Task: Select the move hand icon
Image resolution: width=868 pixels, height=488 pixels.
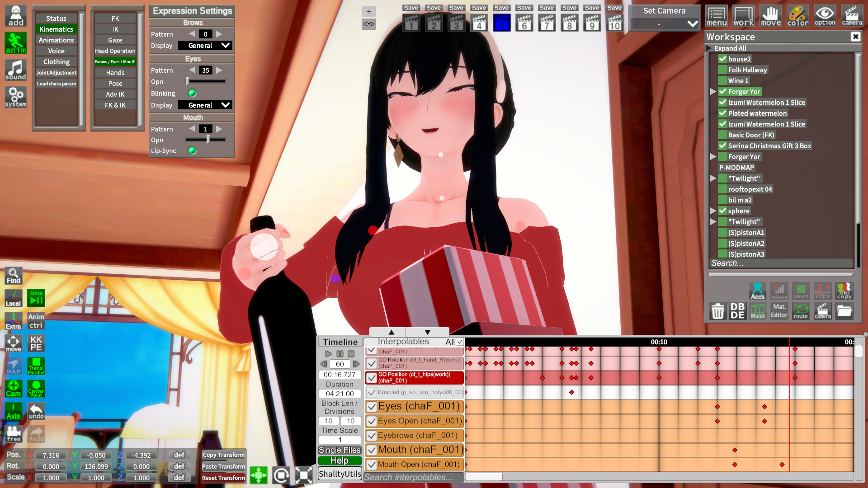Action: [x=771, y=16]
